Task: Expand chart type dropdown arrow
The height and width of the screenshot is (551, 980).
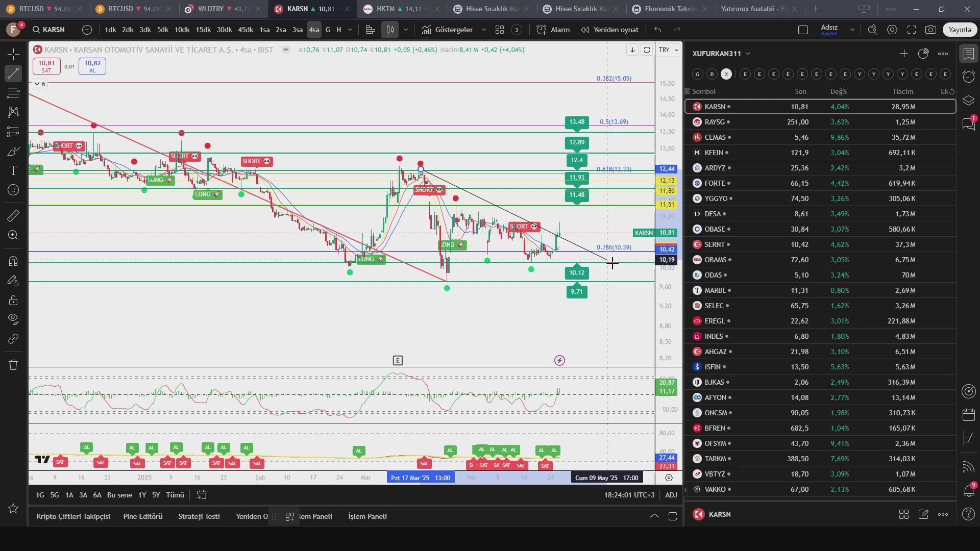Action: tap(406, 30)
